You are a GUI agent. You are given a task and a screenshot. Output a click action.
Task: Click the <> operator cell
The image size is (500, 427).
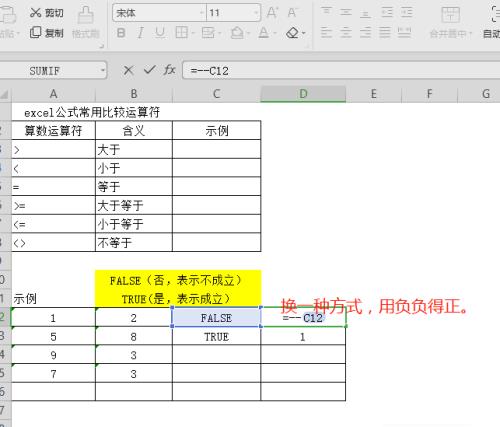pyautogui.click(x=53, y=242)
